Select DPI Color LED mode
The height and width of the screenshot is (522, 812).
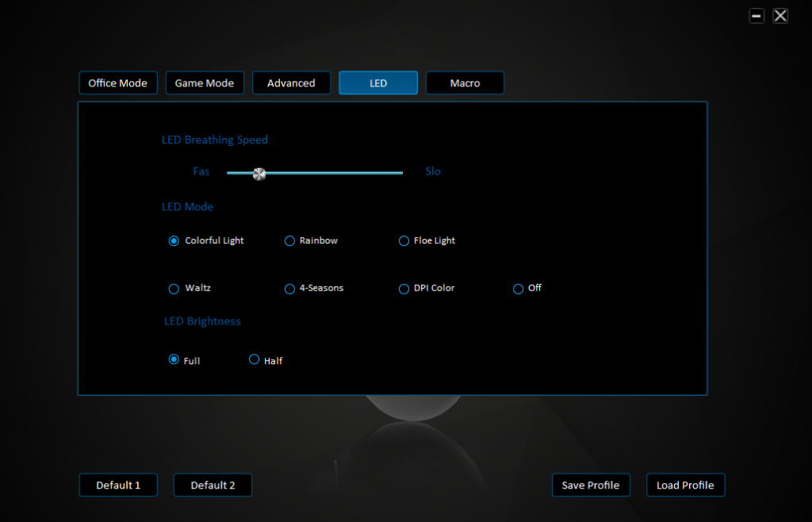[x=404, y=289]
